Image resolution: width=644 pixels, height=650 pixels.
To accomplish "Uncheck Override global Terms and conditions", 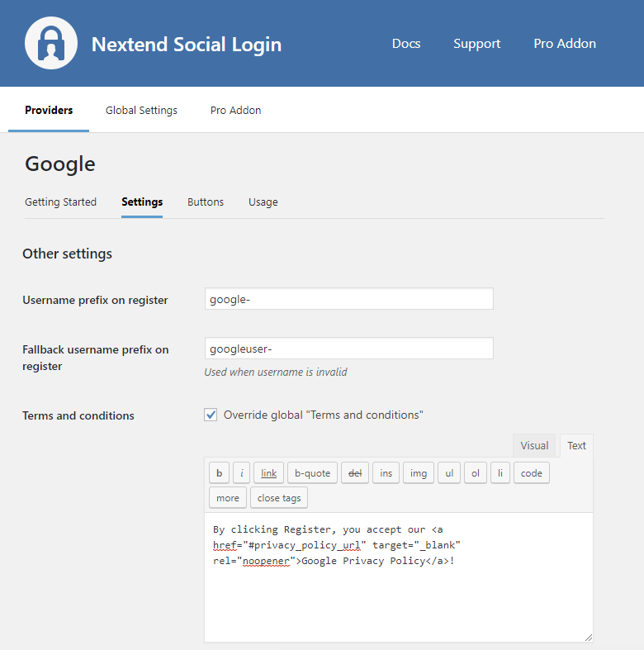I will (211, 415).
